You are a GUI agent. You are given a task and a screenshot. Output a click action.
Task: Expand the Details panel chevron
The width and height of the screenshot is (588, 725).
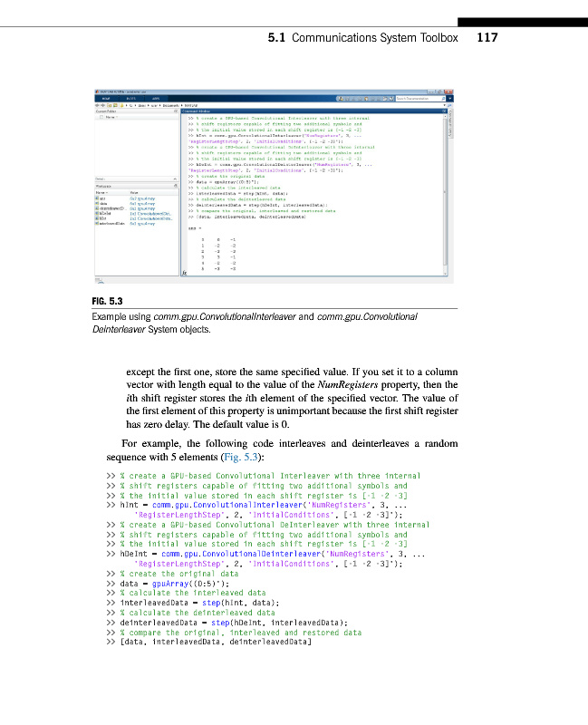tap(176, 179)
